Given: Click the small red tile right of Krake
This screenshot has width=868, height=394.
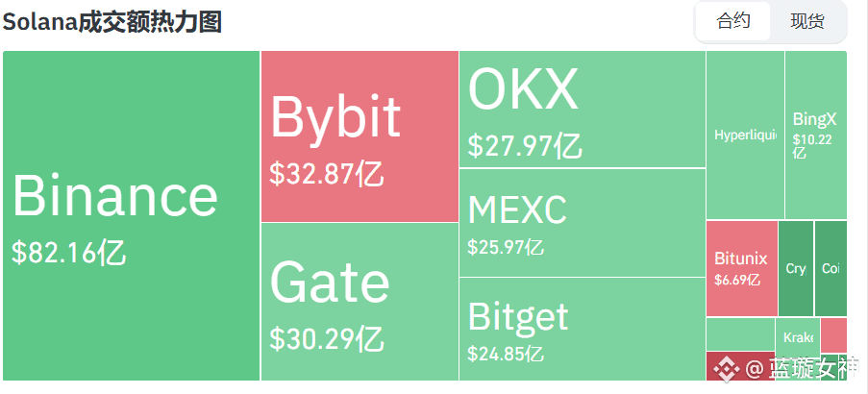Looking at the screenshot, I should point(833,334).
